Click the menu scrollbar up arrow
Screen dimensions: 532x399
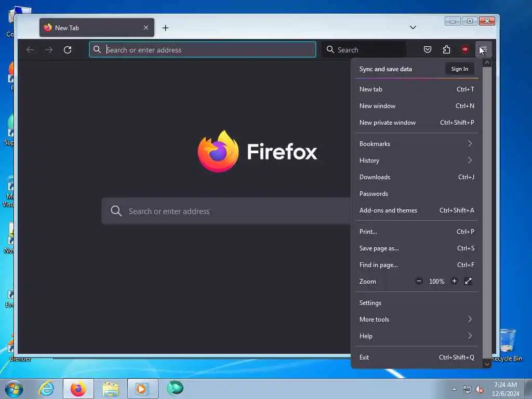coord(487,63)
